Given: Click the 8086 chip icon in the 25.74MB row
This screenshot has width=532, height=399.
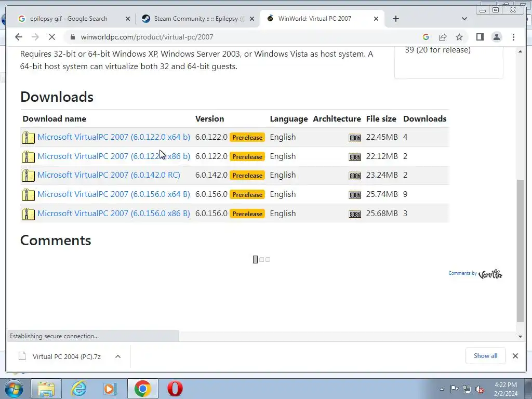Looking at the screenshot, I should click(x=355, y=195).
